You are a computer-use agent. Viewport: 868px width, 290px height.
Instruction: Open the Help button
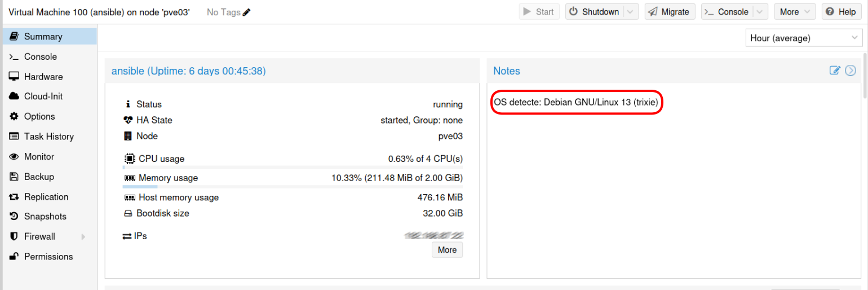tap(842, 12)
